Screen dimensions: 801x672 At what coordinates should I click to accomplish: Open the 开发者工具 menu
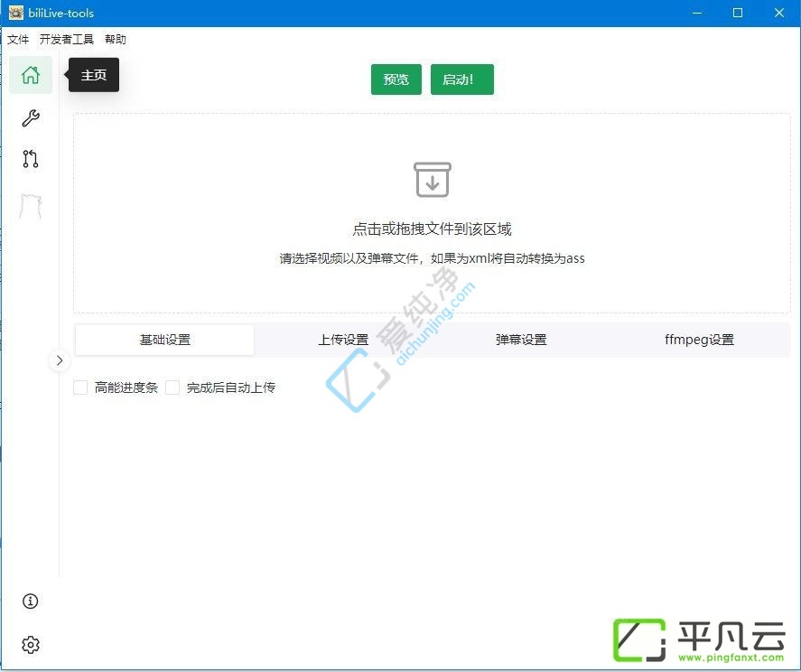(x=67, y=40)
